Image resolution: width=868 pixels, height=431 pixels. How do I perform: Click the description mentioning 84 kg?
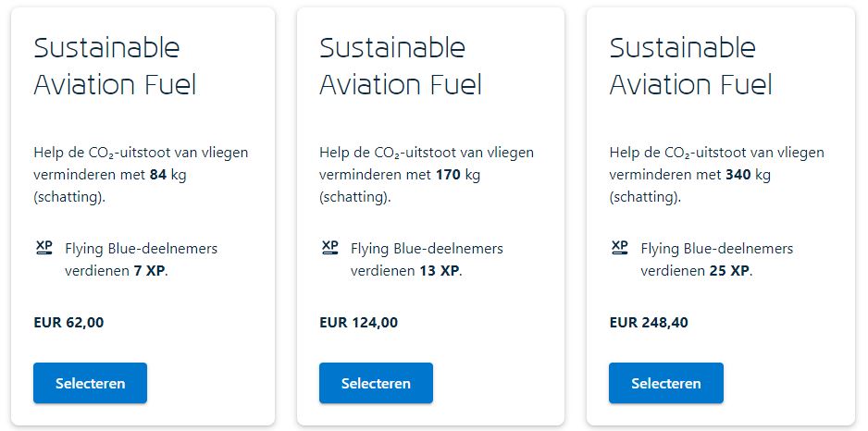click(142, 175)
